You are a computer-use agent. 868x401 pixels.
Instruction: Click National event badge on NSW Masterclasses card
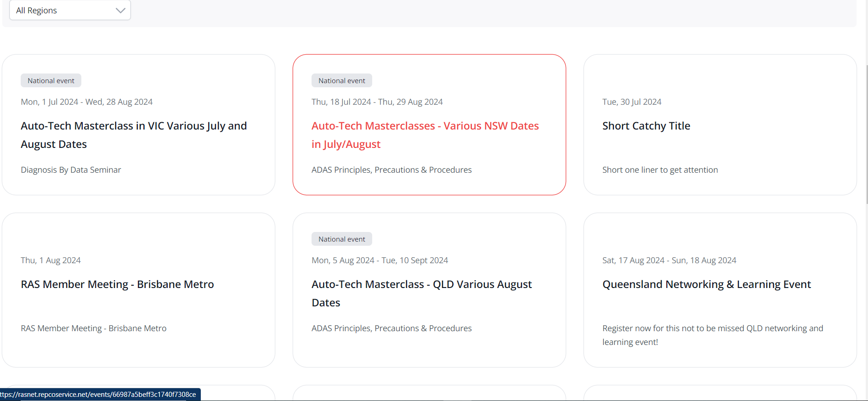(342, 81)
